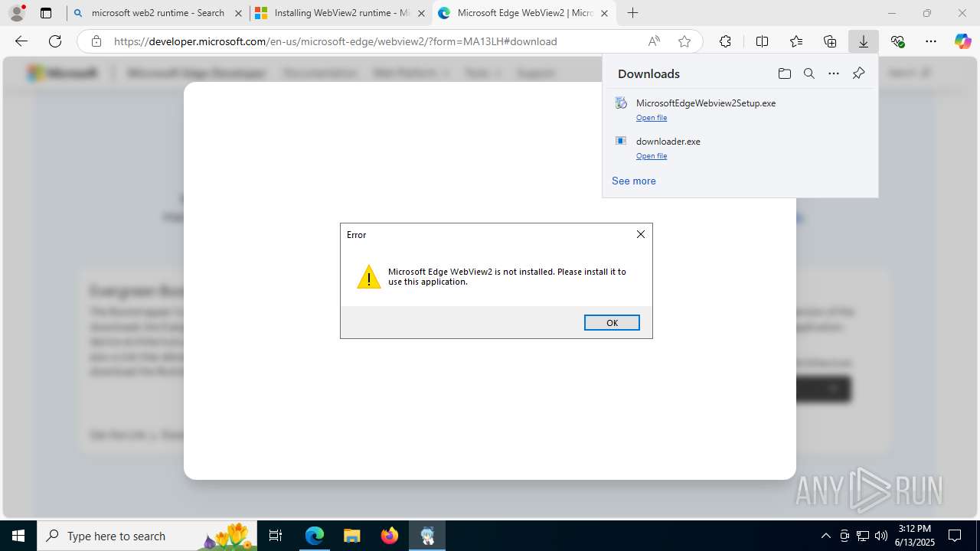Open file link under MicrosoftEdgeWebview2Setup.exe
This screenshot has width=980, height=551.
tap(652, 118)
